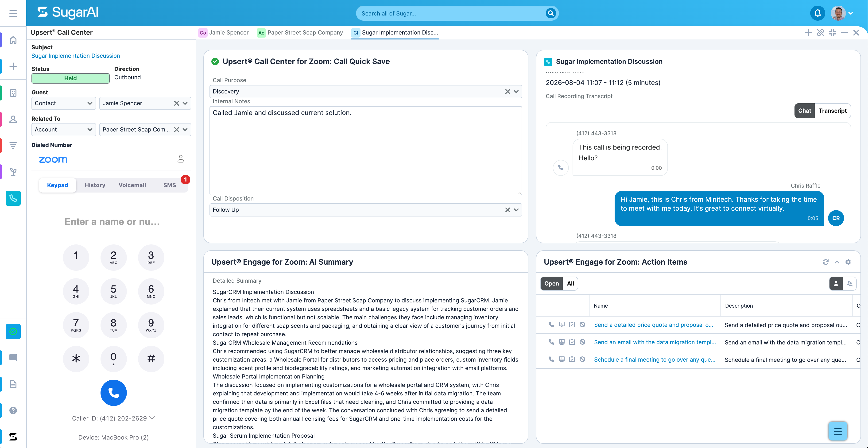Switch transcript view to Chat
This screenshot has height=448, width=868.
[x=804, y=111]
